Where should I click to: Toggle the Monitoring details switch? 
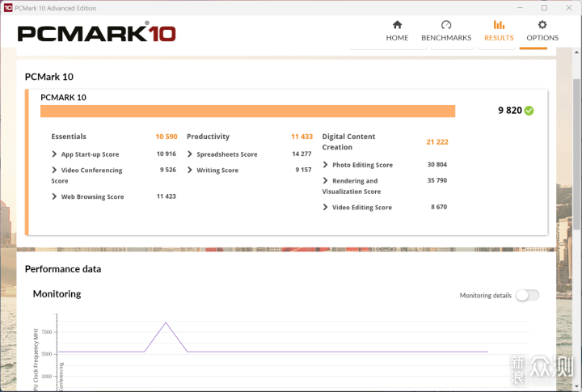527,296
